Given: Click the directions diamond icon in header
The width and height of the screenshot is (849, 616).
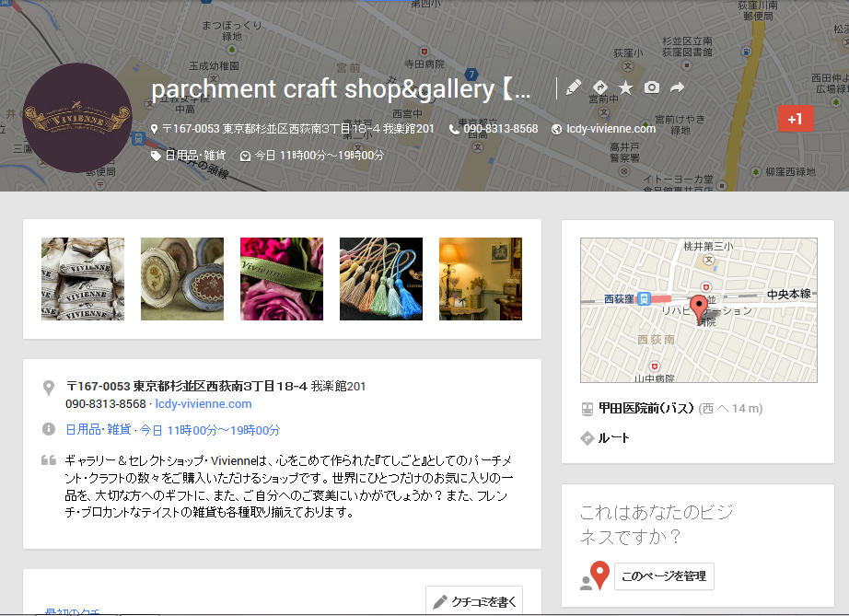Looking at the screenshot, I should tap(599, 87).
